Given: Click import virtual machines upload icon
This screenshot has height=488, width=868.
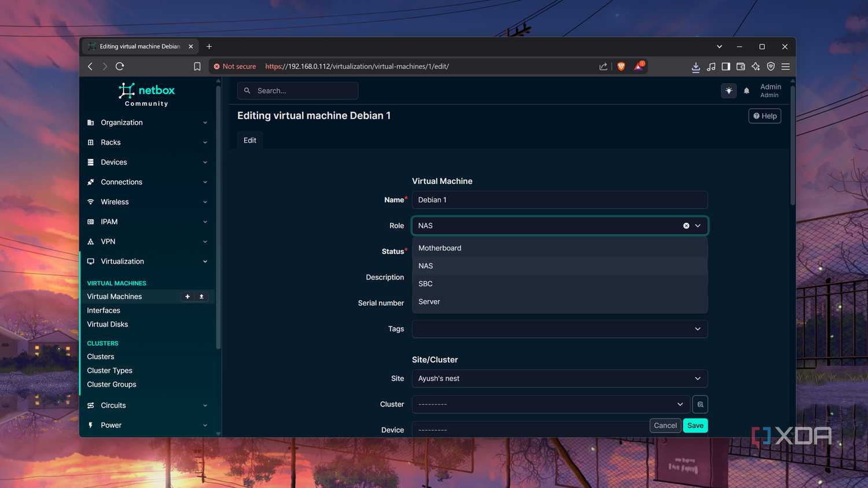Looking at the screenshot, I should coord(201,297).
